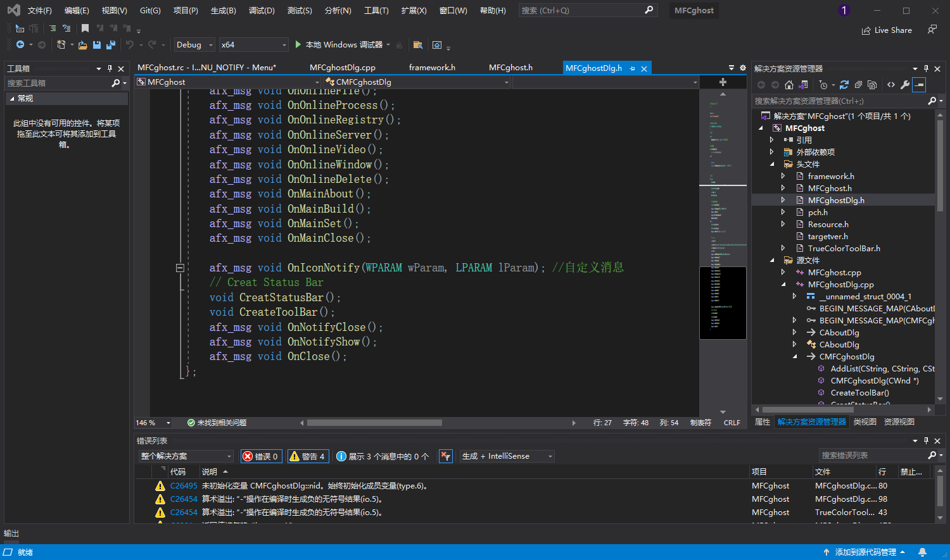Toggle the messages (消息) filter button
Image resolution: width=950 pixels, height=560 pixels.
click(x=383, y=456)
